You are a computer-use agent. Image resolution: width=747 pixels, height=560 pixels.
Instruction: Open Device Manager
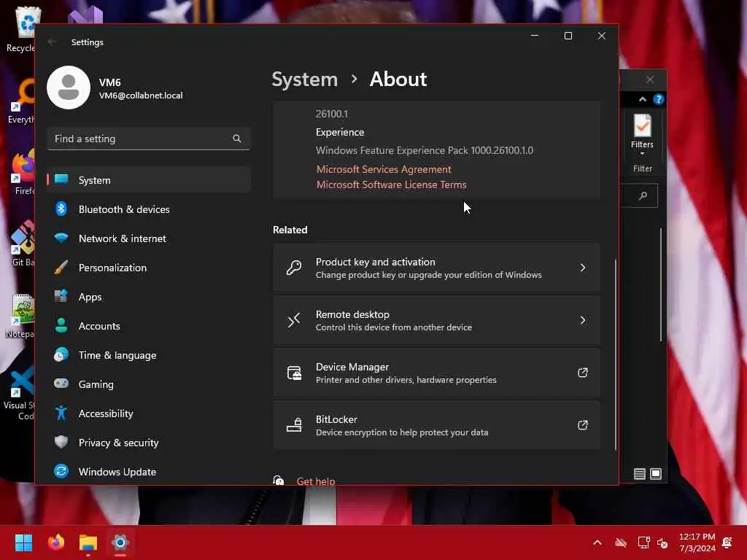pyautogui.click(x=436, y=373)
